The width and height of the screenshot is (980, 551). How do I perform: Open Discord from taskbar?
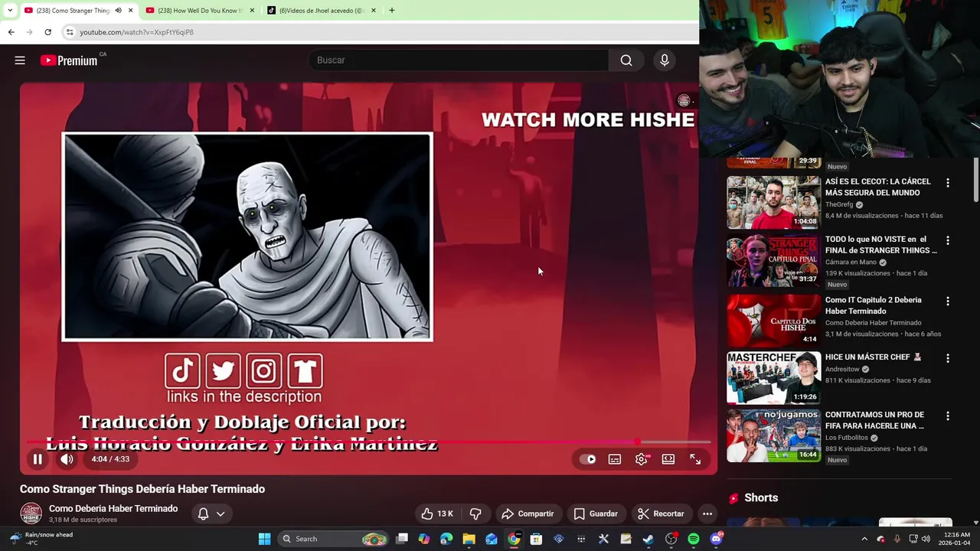point(716,539)
